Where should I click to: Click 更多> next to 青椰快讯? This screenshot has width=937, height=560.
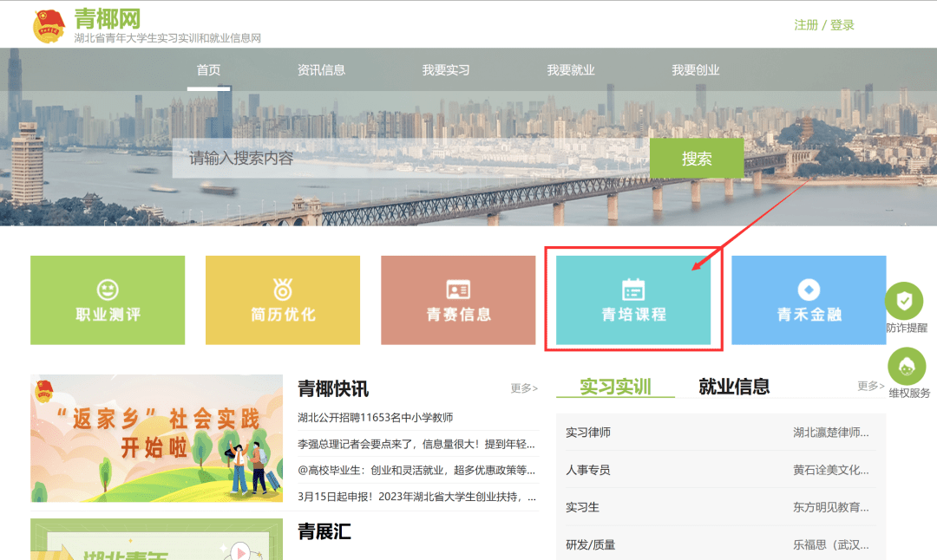[525, 389]
